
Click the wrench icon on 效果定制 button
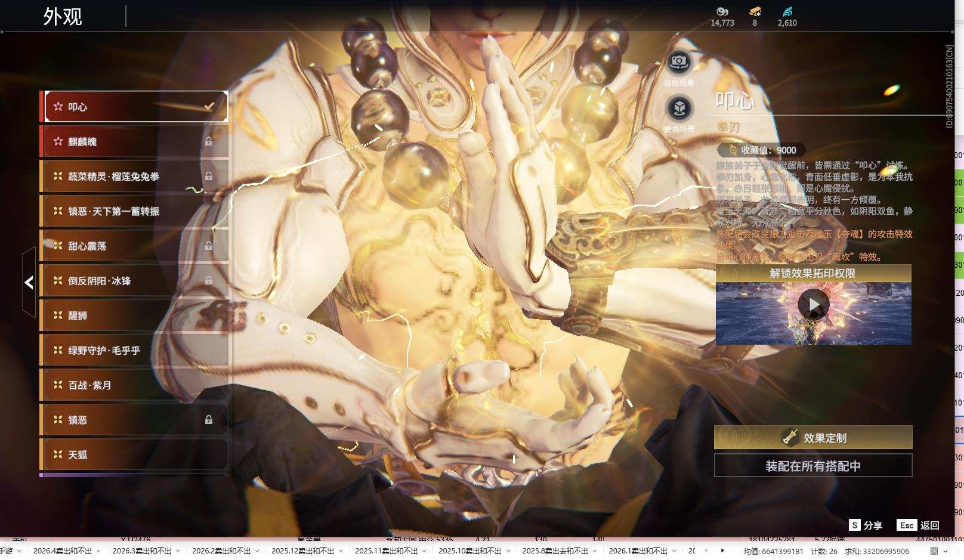coord(790,438)
